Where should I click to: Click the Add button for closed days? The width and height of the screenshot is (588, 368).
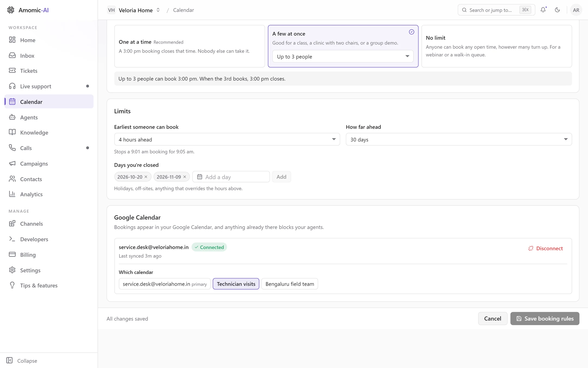coord(281,177)
